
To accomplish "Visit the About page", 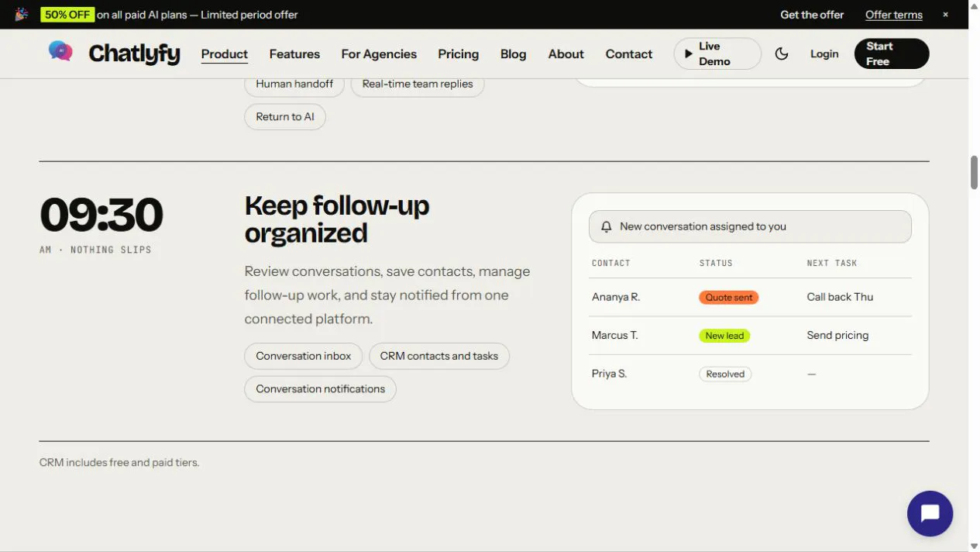I will point(566,53).
